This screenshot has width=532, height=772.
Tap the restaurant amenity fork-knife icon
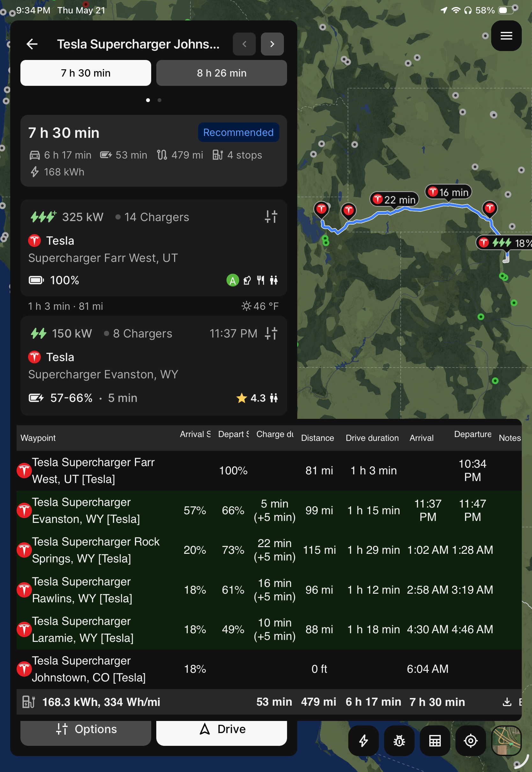[261, 280]
